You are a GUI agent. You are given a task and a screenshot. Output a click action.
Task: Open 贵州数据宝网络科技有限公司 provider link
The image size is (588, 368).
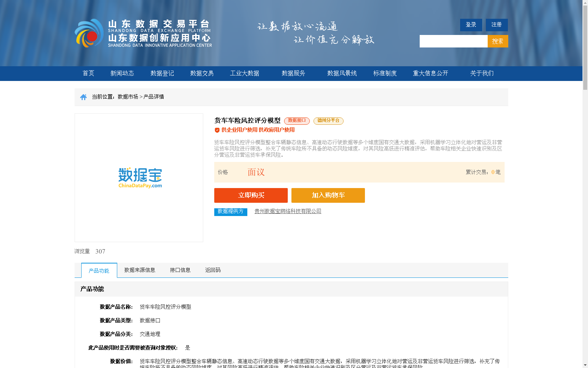[x=288, y=211]
